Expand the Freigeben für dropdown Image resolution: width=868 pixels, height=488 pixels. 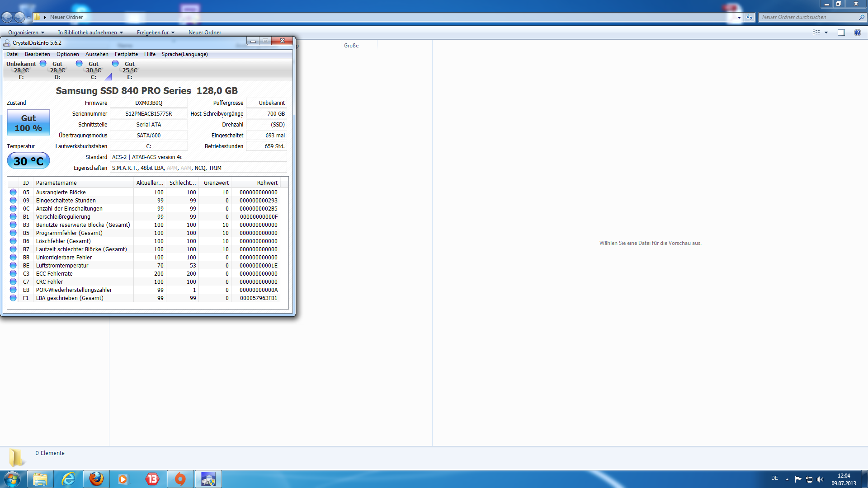156,33
